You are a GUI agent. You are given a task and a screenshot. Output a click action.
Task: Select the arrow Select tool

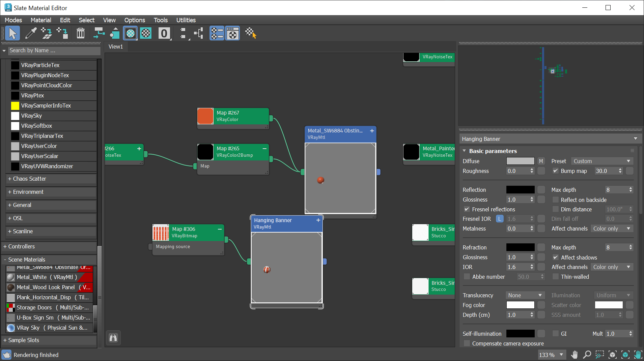(x=12, y=33)
